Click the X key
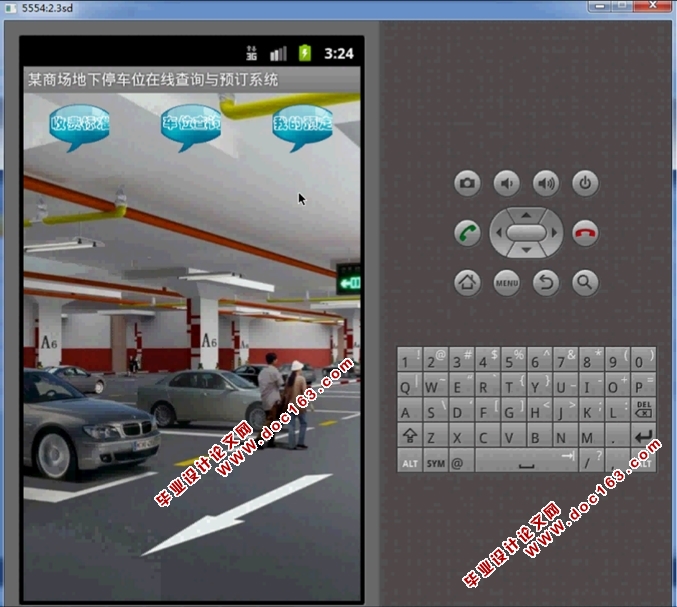The height and width of the screenshot is (607, 677). [x=462, y=435]
